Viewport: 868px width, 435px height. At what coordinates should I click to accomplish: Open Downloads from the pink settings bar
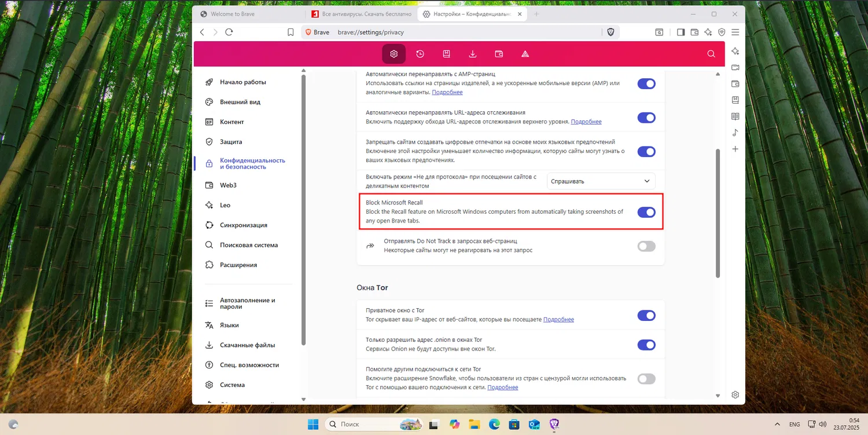pyautogui.click(x=473, y=54)
